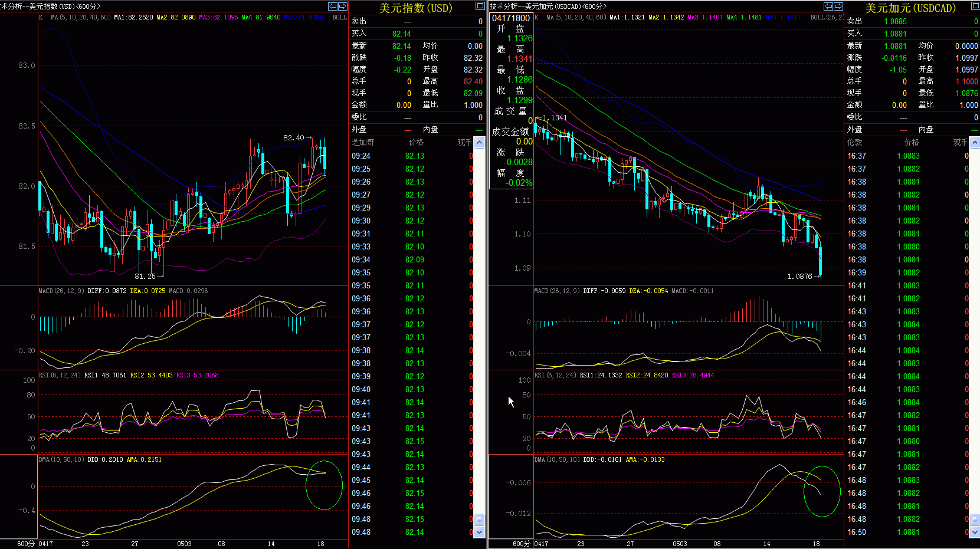Click 昨收 value 82.32 in USD panel

click(x=473, y=58)
